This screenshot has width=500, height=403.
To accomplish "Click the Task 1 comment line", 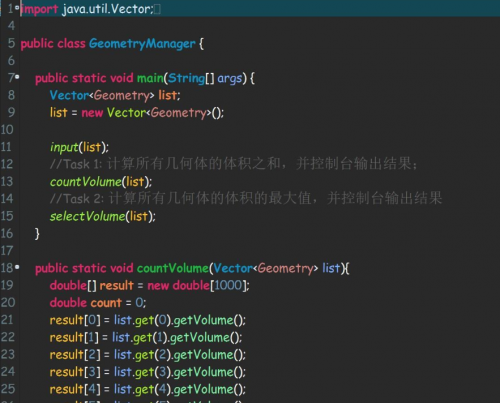I will tap(233, 164).
